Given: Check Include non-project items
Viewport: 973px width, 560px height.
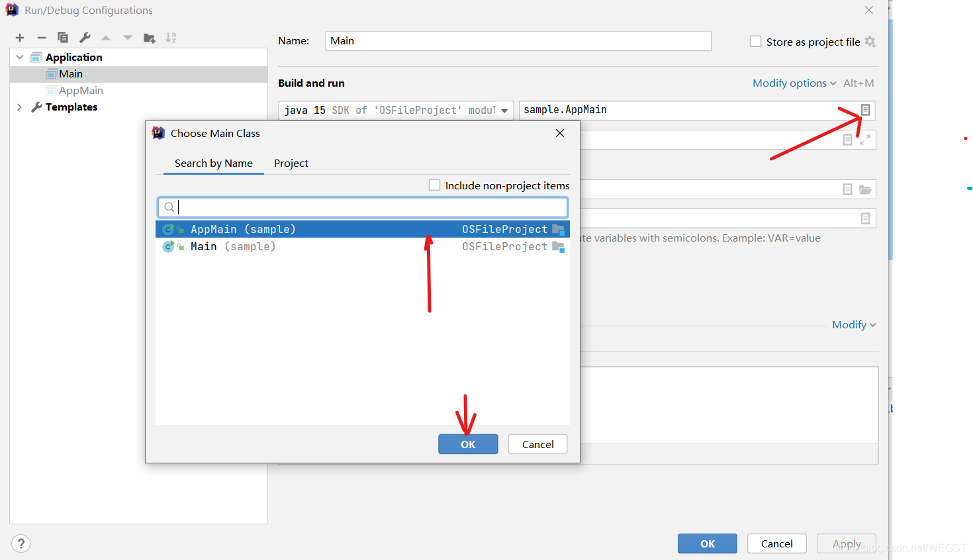Looking at the screenshot, I should (434, 185).
